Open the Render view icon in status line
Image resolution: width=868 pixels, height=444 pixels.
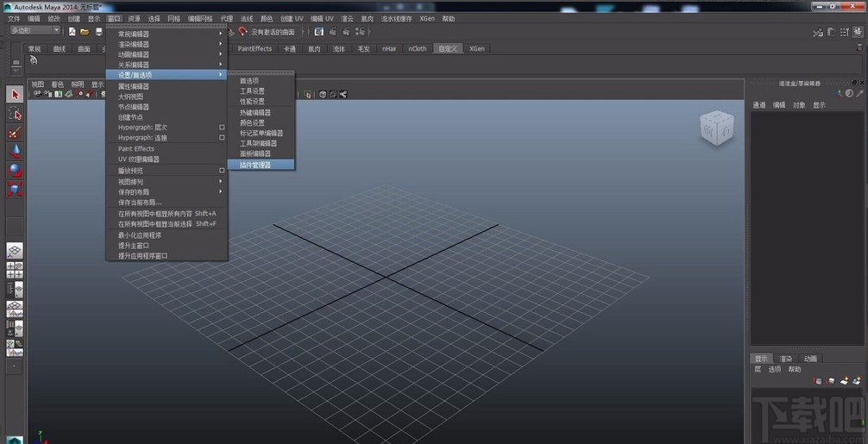tap(319, 32)
